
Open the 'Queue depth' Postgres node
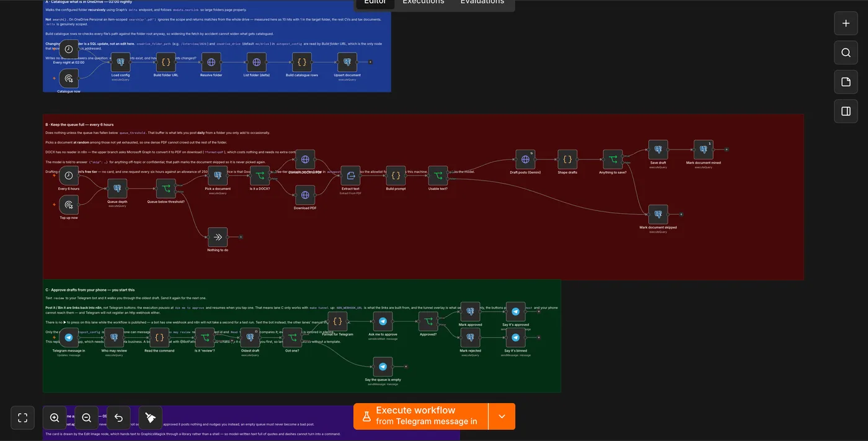pyautogui.click(x=117, y=189)
